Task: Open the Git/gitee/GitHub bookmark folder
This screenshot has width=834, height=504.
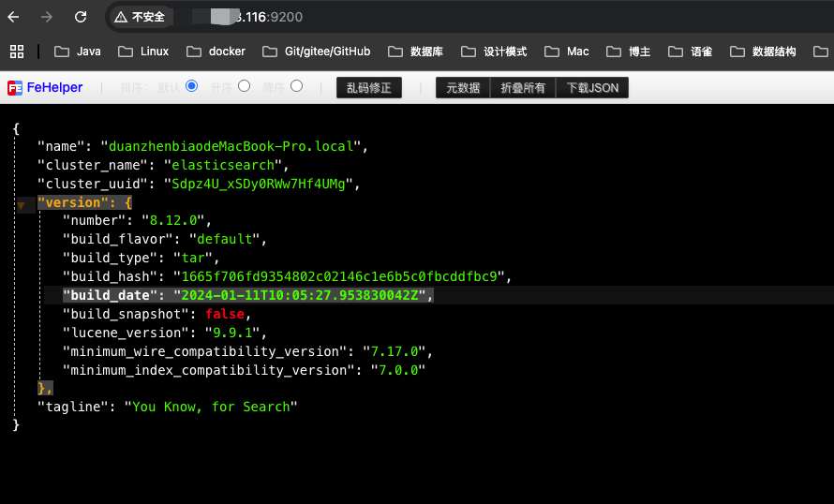Action: (317, 52)
